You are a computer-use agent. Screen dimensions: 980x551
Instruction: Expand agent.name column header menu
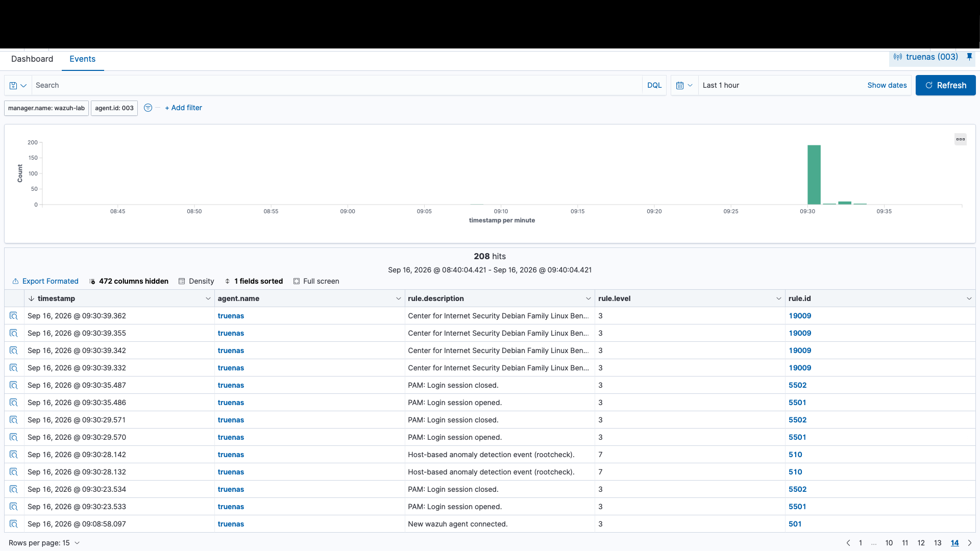pos(399,298)
